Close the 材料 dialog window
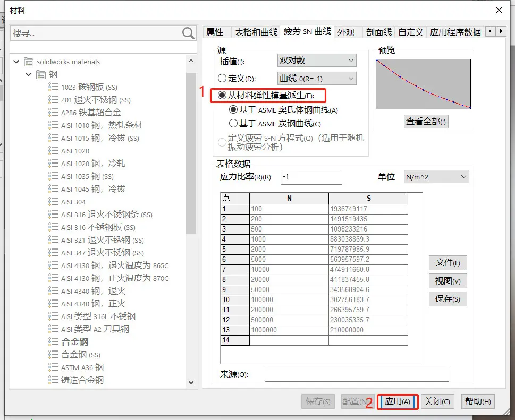Screen dimensions: 515x420 pyautogui.click(x=499, y=10)
